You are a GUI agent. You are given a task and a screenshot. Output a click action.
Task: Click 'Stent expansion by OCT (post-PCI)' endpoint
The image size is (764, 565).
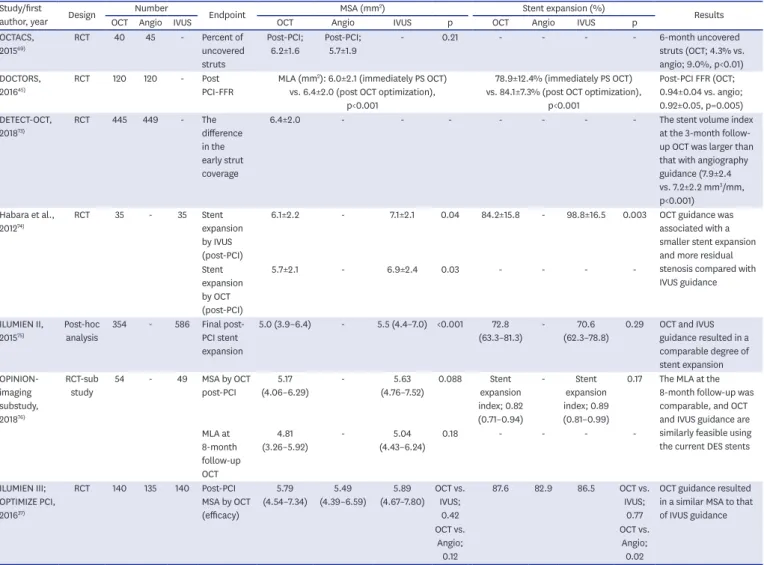click(x=223, y=289)
